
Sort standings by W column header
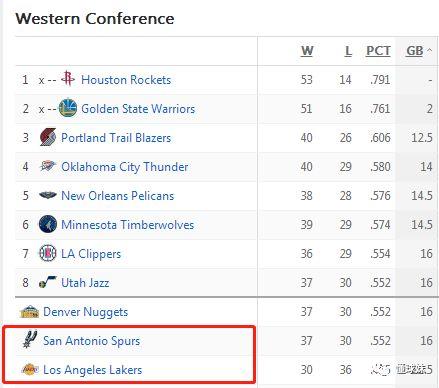coord(307,51)
